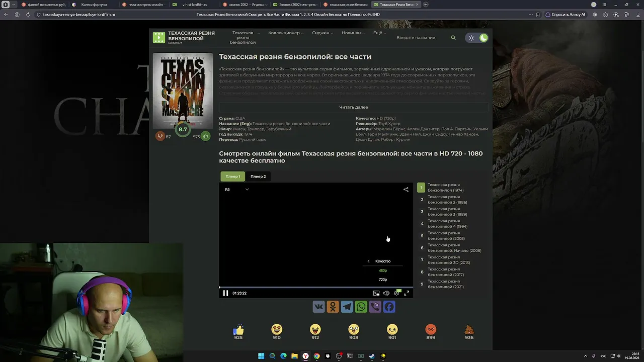This screenshot has width=644, height=362.
Task: Select 480p video quality
Action: (383, 270)
